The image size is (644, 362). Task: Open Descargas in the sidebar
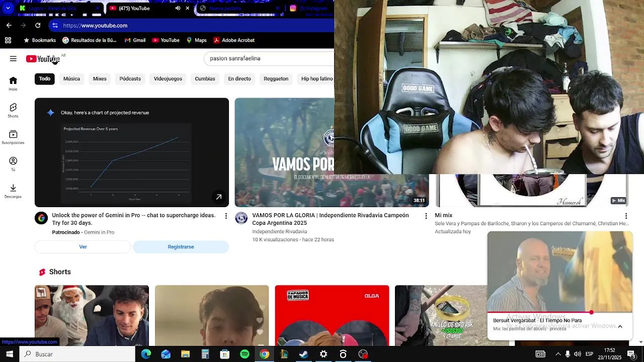[13, 191]
